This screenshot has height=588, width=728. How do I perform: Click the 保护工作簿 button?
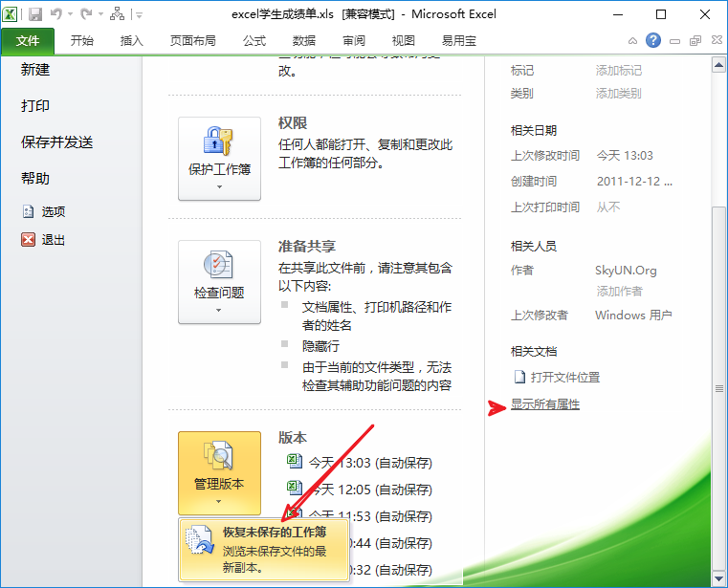pyautogui.click(x=220, y=159)
